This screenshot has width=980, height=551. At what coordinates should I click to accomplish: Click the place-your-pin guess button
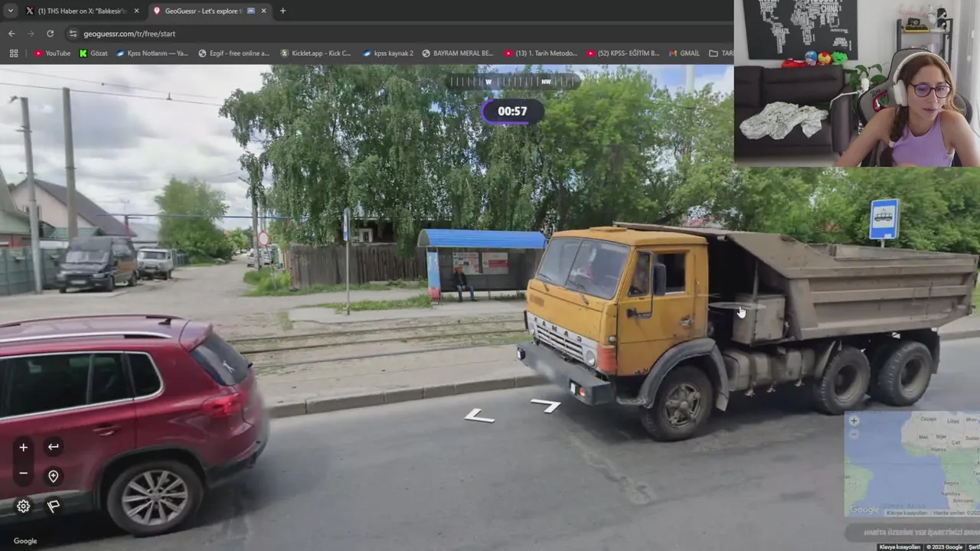tap(913, 532)
